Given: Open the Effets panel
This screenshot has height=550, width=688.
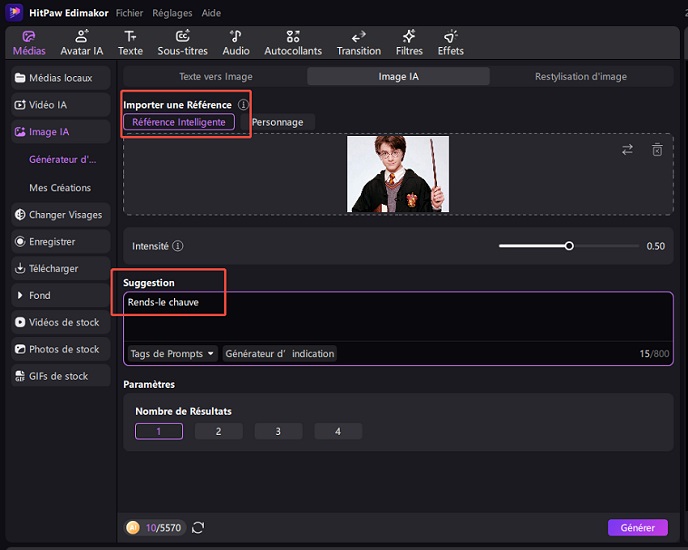Looking at the screenshot, I should point(451,43).
